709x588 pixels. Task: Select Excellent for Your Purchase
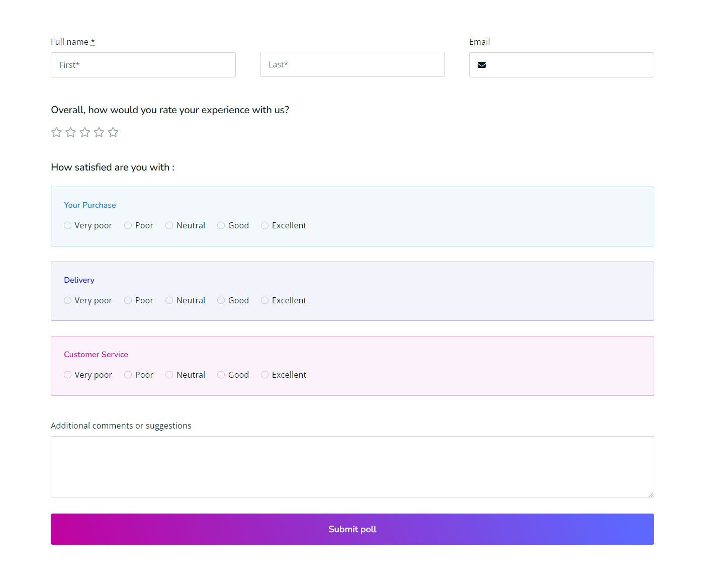click(x=264, y=225)
